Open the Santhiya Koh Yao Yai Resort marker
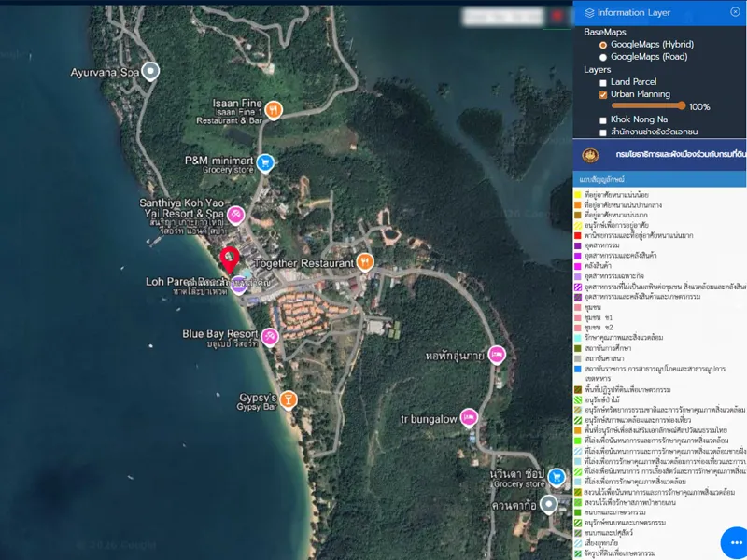Image resolution: width=747 pixels, height=560 pixels. click(237, 215)
